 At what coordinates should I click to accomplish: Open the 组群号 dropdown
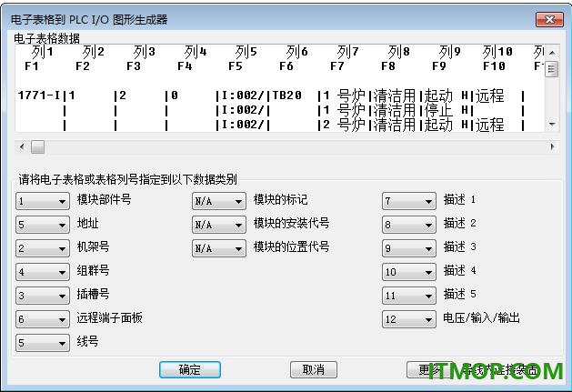(x=43, y=272)
